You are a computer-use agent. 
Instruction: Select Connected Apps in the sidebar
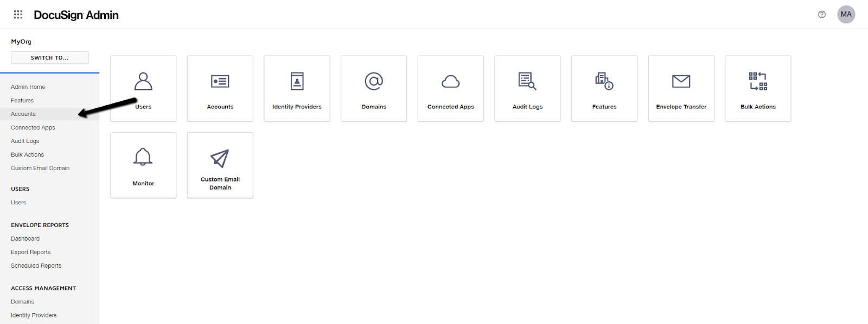pos(33,127)
